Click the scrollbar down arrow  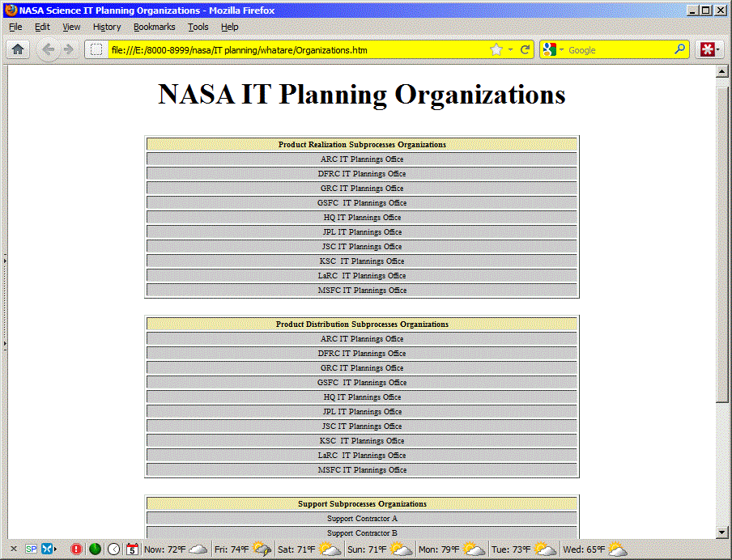[721, 532]
